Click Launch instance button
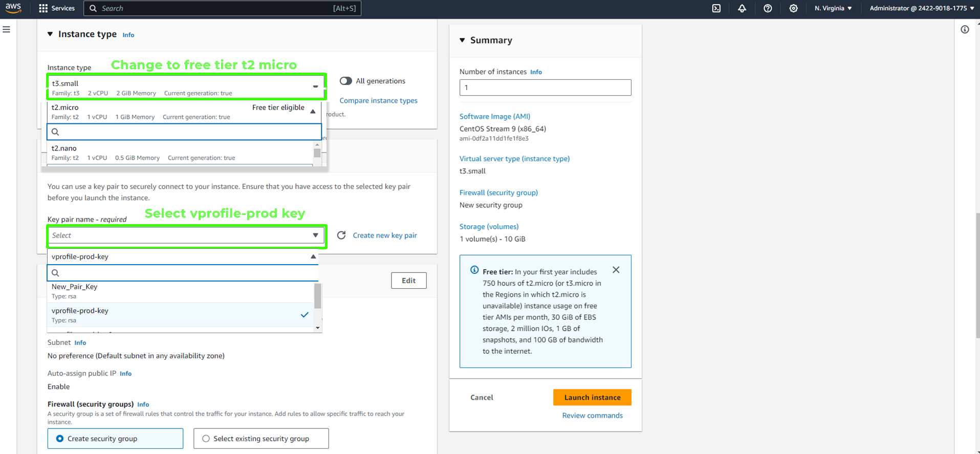Image resolution: width=980 pixels, height=454 pixels. pos(592,397)
